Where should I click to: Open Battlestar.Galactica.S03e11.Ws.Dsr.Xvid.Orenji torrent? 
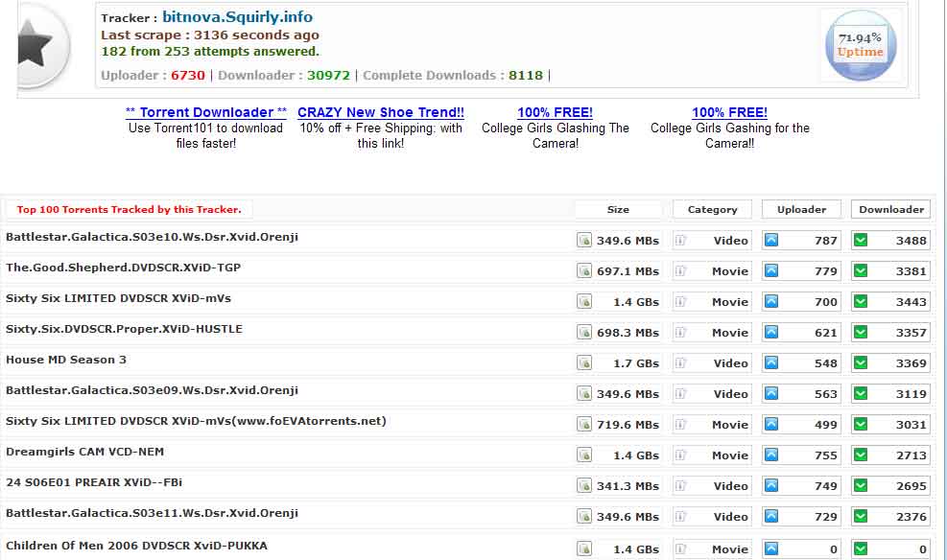[152, 513]
